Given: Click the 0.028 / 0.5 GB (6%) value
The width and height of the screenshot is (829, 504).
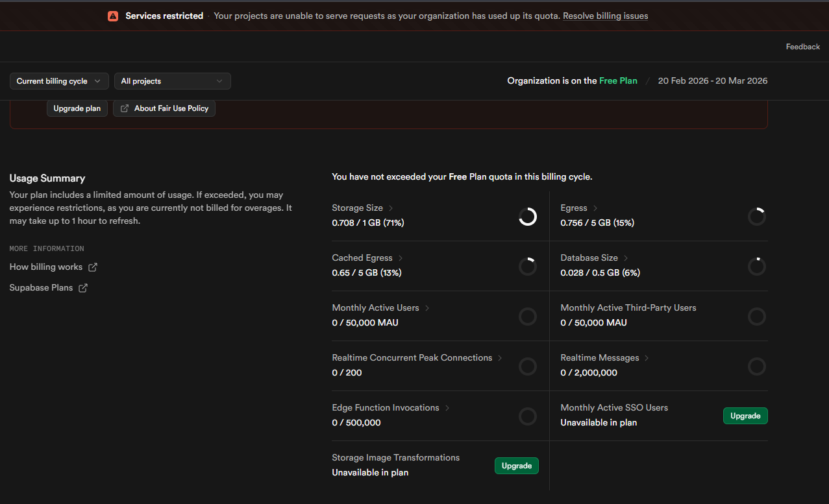Looking at the screenshot, I should point(600,273).
